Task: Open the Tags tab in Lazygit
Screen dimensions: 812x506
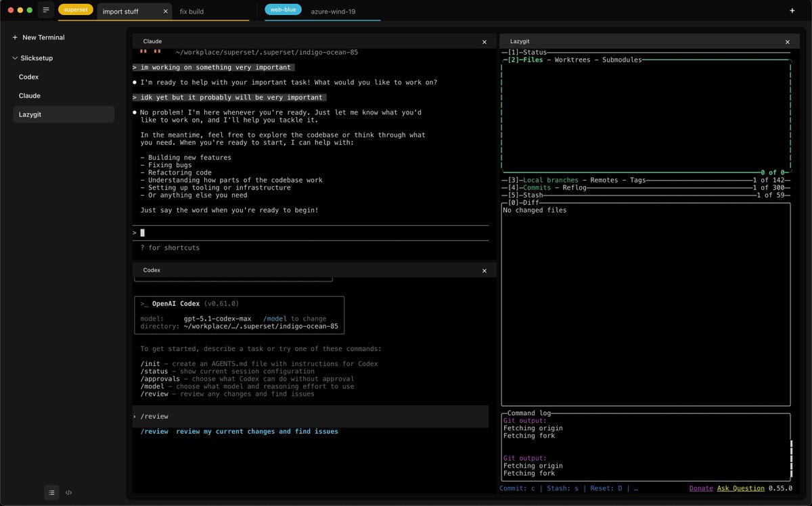Action: pos(637,181)
